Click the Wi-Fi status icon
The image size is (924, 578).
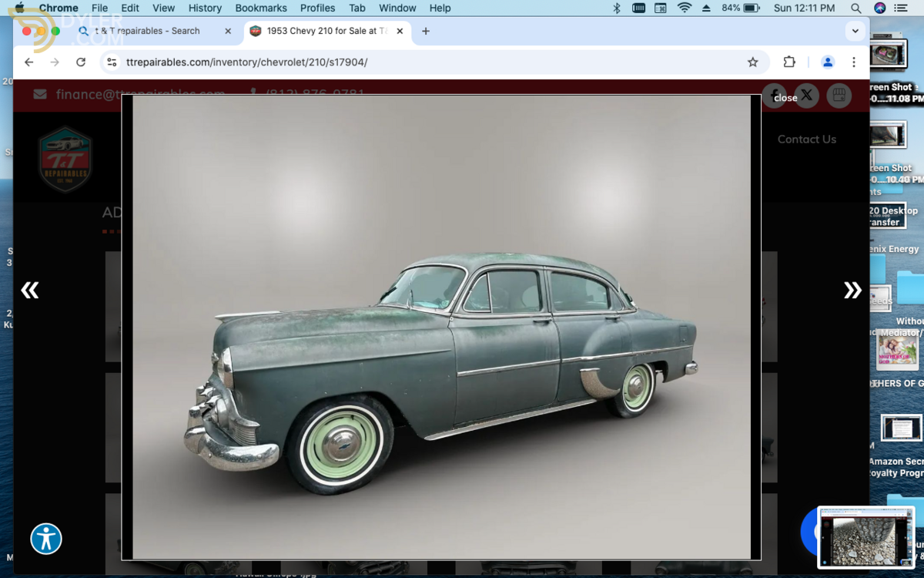(684, 8)
